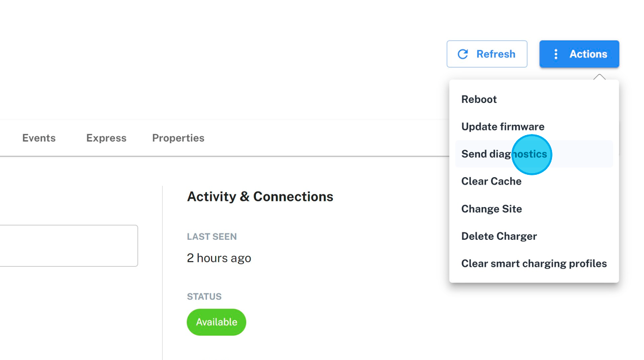The height and width of the screenshot is (360, 644).
Task: Select Reboot from the Actions menu
Action: click(x=479, y=99)
